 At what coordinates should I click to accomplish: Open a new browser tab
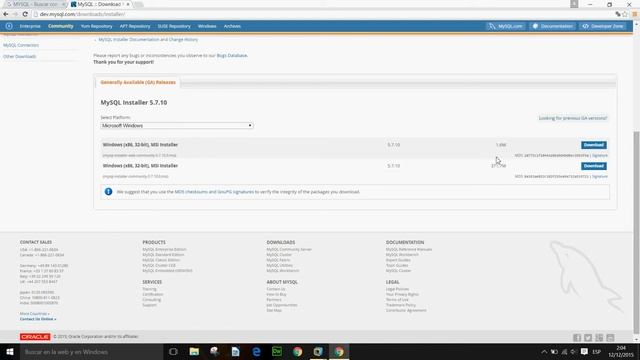coord(138,4)
